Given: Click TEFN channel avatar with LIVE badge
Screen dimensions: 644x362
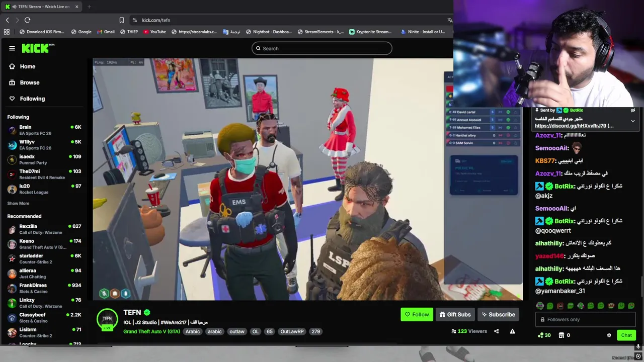Looking at the screenshot, I should [107, 320].
